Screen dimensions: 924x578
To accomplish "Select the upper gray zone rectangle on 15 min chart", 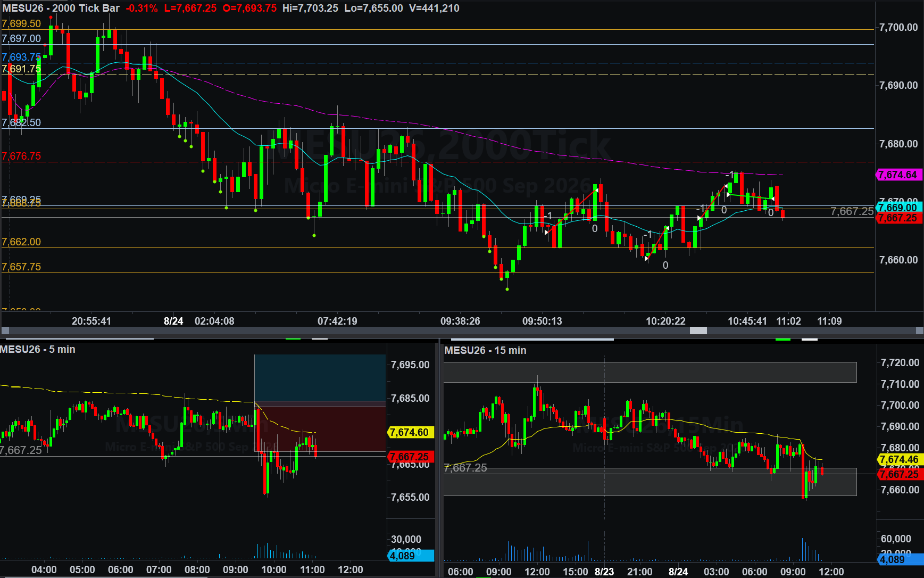I will [650, 372].
